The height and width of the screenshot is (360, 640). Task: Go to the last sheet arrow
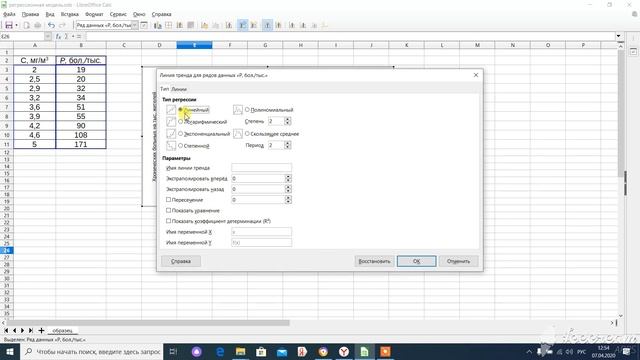pos(31,330)
